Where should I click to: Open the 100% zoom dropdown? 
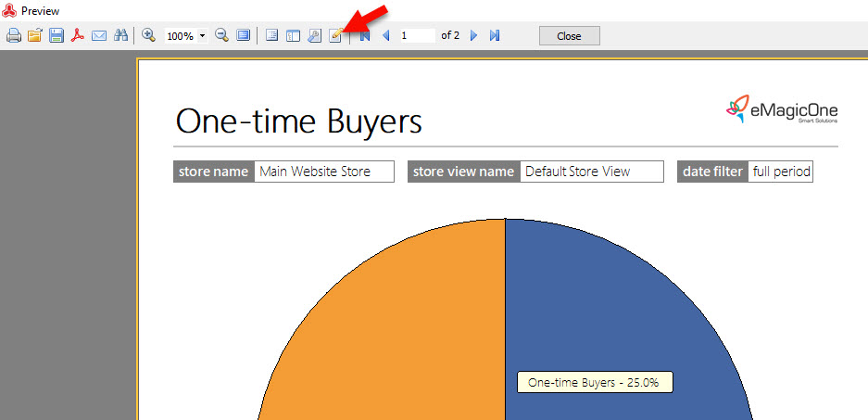[202, 36]
